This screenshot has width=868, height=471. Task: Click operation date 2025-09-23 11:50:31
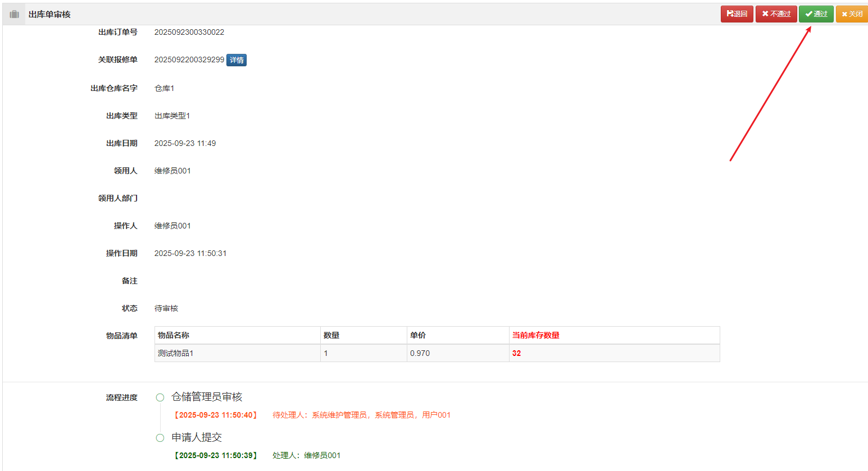(x=190, y=253)
